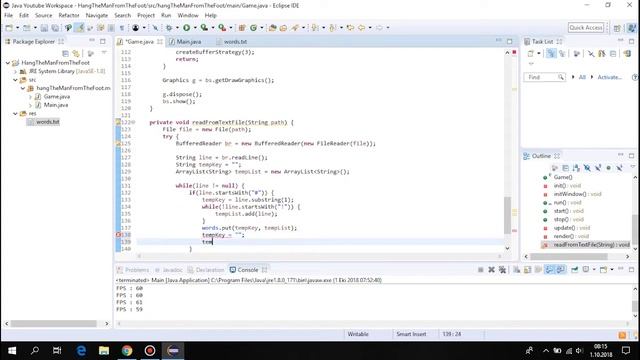Click the Last Edit Location arrow icon
Screen dimensions: 640x360
[x=350, y=28]
